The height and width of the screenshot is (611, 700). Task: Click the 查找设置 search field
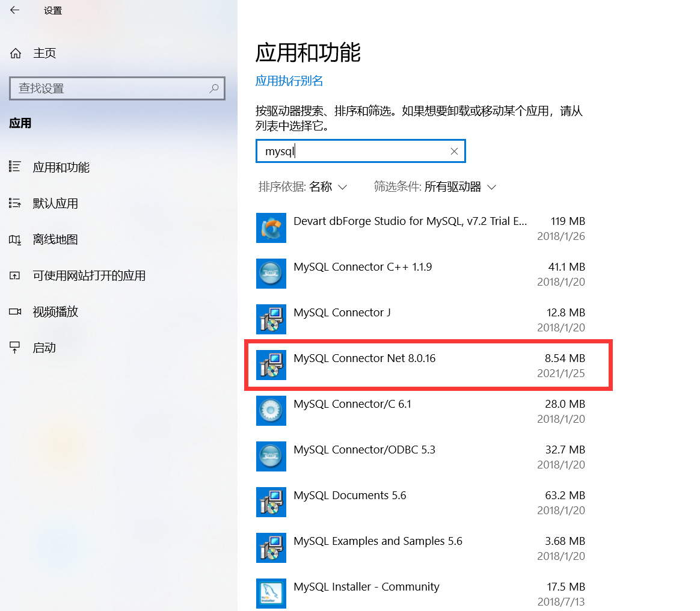[117, 88]
